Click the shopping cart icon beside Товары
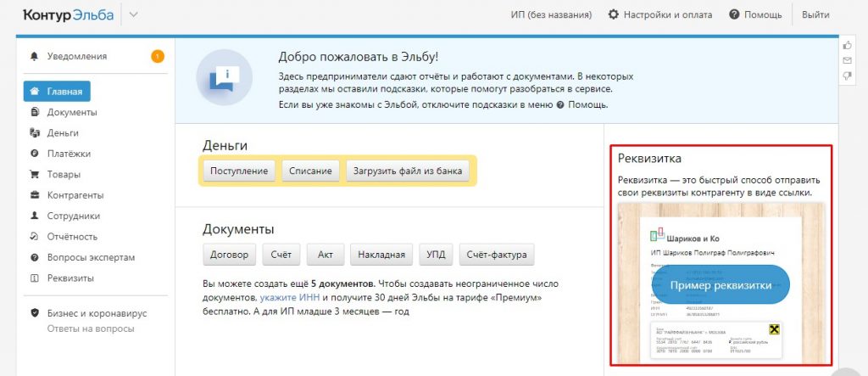This screenshot has width=868, height=376. 35,174
